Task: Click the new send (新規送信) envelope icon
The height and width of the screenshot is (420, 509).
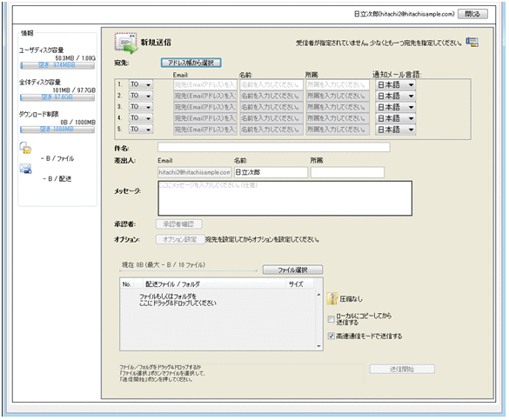Action: 125,43
